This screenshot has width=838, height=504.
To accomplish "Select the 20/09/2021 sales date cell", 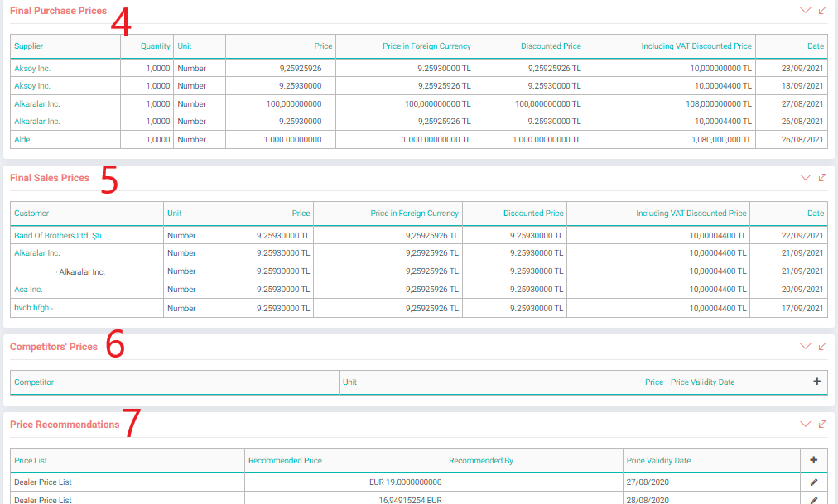I will 789,290.
